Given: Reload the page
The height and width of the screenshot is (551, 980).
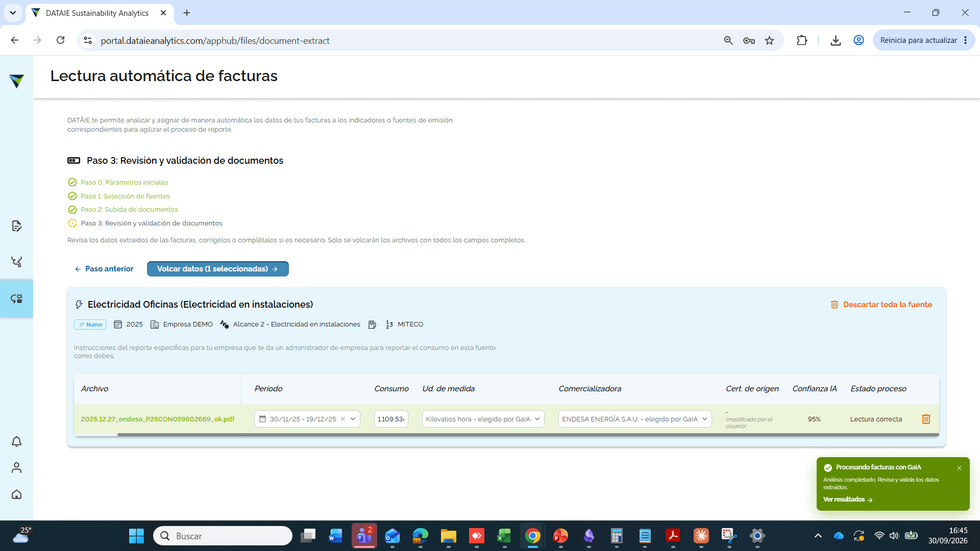Looking at the screenshot, I should click(60, 40).
